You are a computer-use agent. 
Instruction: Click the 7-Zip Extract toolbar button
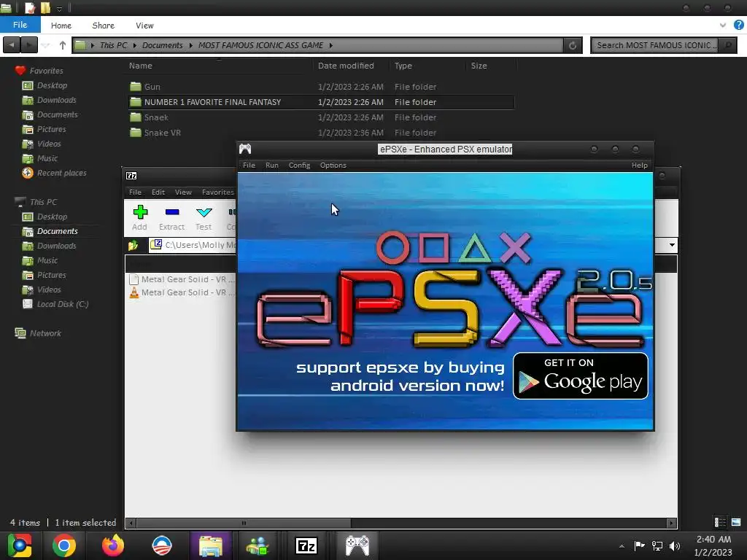tap(171, 218)
